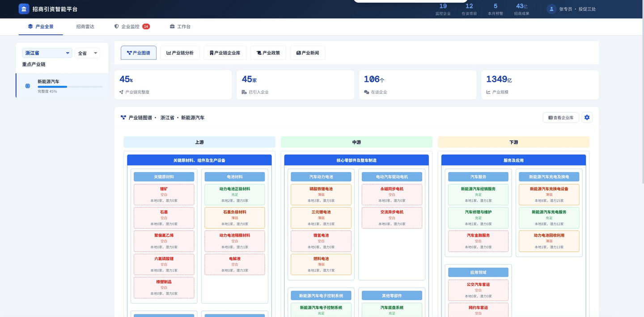Click the red 14 badge on 企业监控
The image size is (644, 317).
(146, 26)
